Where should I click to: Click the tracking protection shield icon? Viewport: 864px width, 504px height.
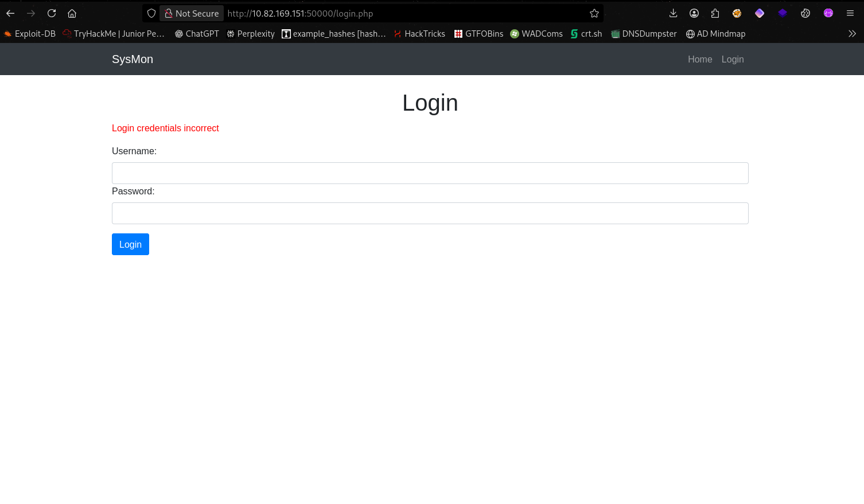point(151,13)
